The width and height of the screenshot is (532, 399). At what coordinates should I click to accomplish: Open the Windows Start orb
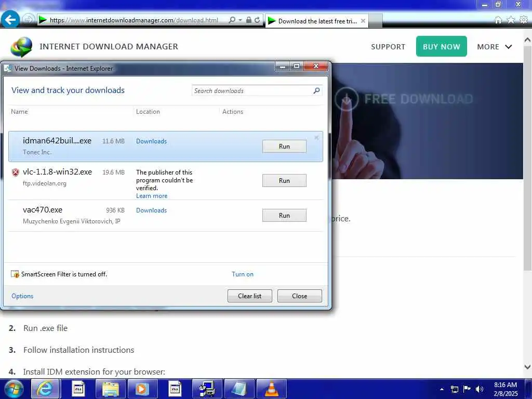tap(14, 389)
